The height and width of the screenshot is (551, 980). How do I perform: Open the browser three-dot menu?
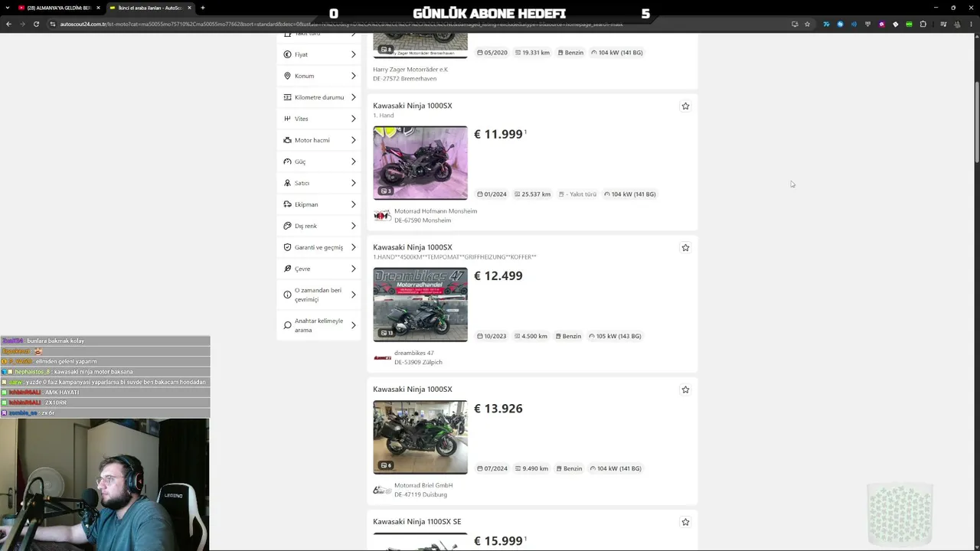pos(972,24)
